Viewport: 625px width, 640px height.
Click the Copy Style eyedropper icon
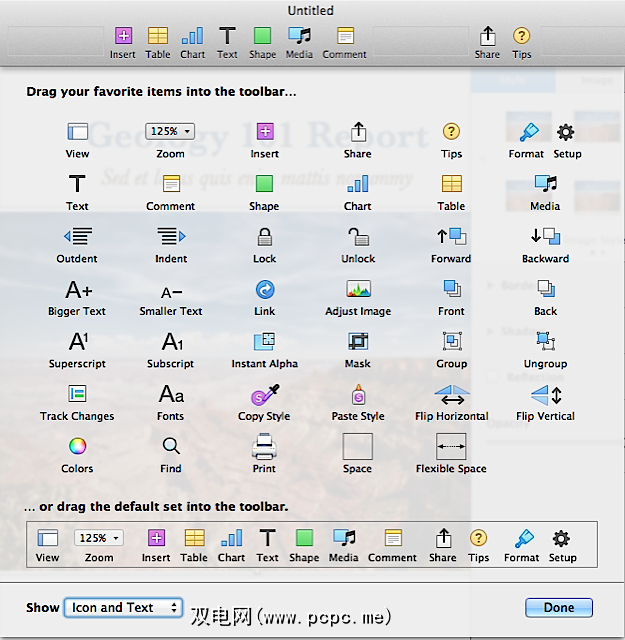pyautogui.click(x=264, y=395)
